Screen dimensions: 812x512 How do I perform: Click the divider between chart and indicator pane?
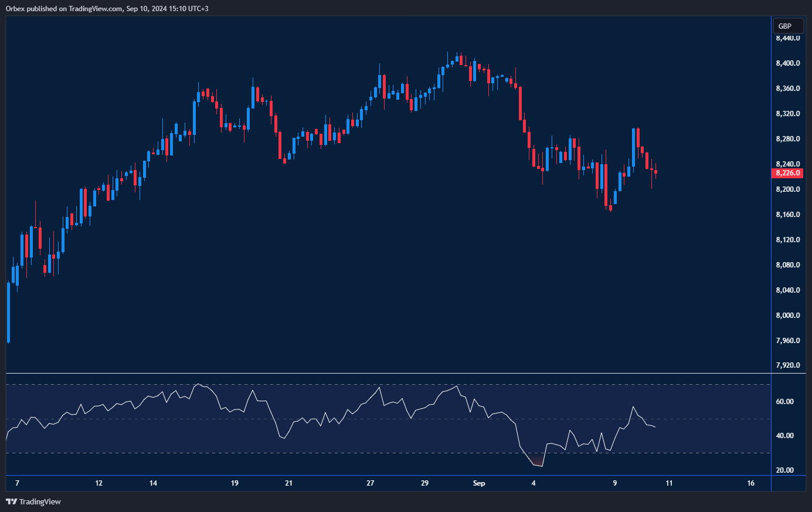pyautogui.click(x=387, y=373)
